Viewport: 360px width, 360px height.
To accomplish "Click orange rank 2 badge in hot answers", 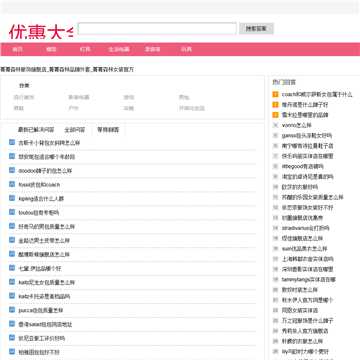I will pos(275,105).
